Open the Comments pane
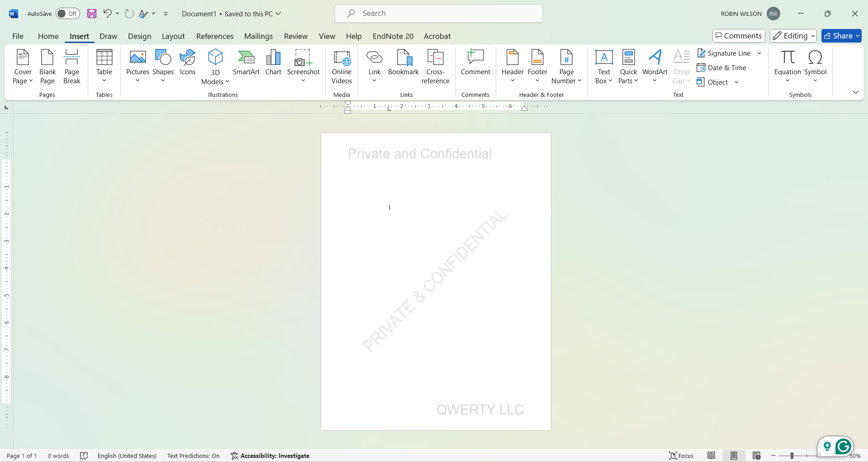 click(738, 35)
